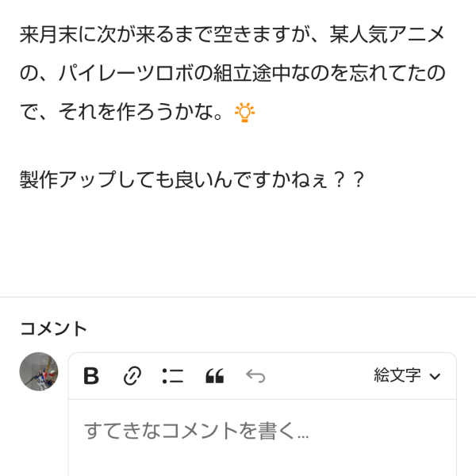Insert a quote block in comment
The height and width of the screenshot is (476, 476).
coord(214,376)
